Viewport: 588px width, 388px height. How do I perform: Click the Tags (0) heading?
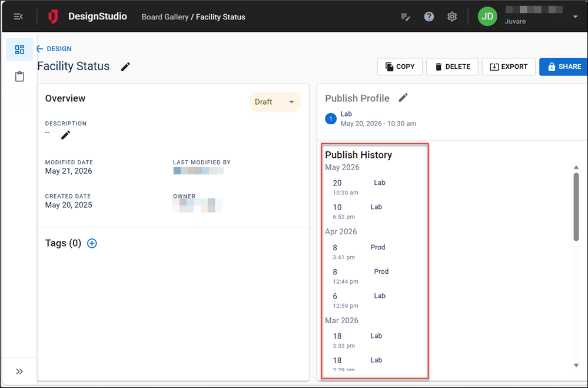click(x=63, y=243)
